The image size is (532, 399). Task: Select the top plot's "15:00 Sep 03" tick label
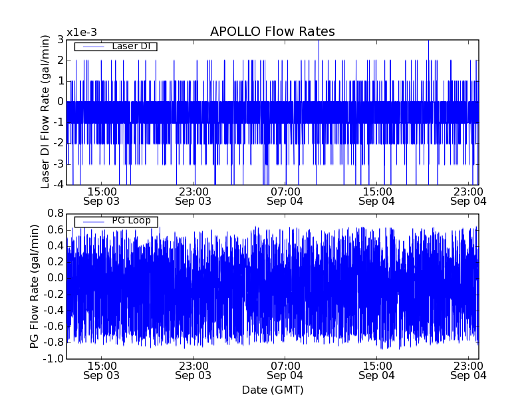[x=102, y=196]
